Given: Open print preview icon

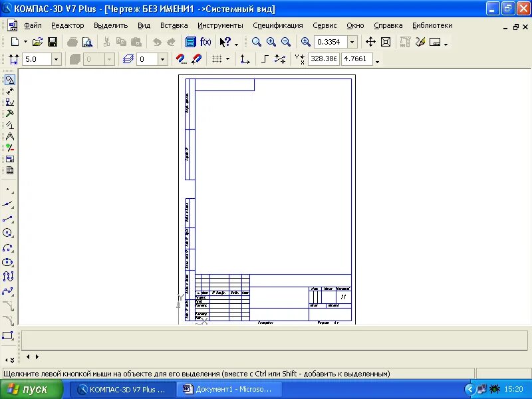Looking at the screenshot, I should 88,42.
